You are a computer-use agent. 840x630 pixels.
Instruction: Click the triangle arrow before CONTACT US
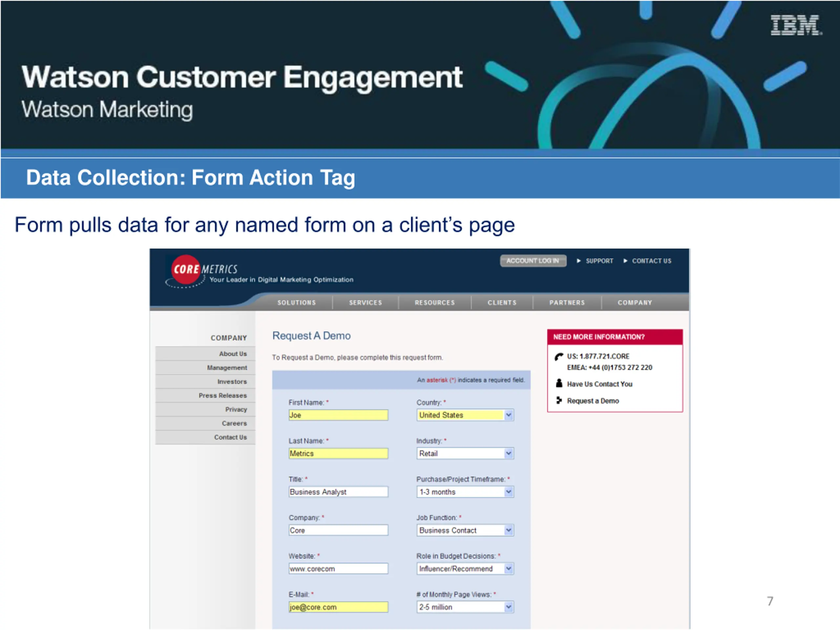coord(625,261)
